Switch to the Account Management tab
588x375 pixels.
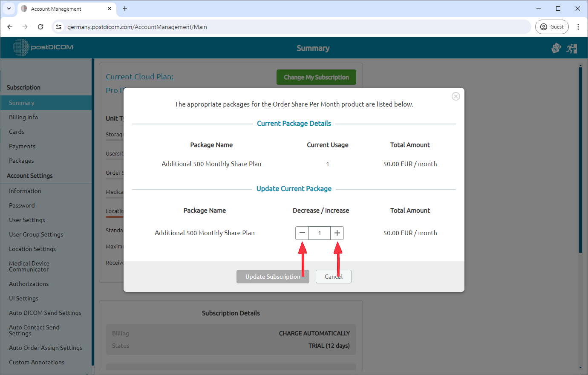point(60,9)
